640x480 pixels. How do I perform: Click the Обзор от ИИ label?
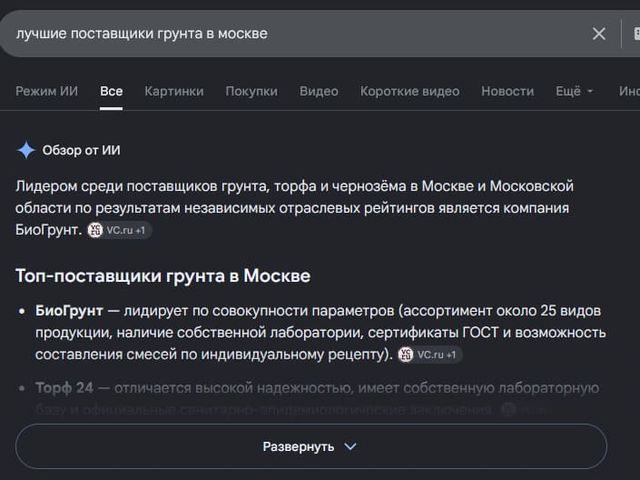(x=81, y=150)
